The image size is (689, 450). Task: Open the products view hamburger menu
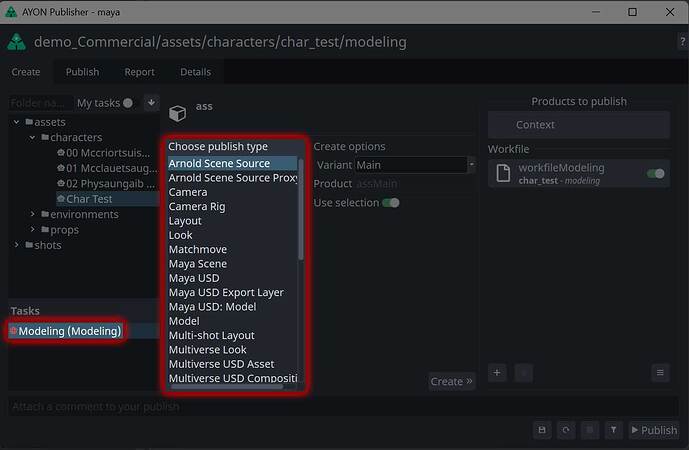[660, 373]
